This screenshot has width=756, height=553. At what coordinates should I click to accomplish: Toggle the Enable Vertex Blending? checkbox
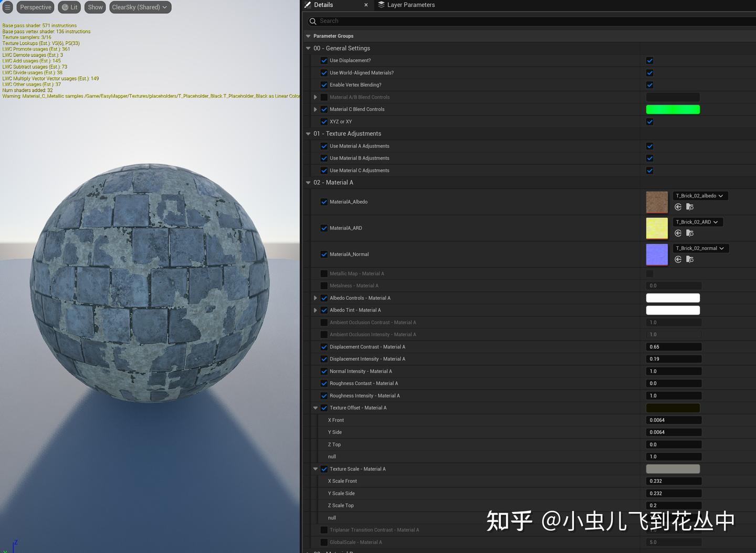[x=324, y=85]
